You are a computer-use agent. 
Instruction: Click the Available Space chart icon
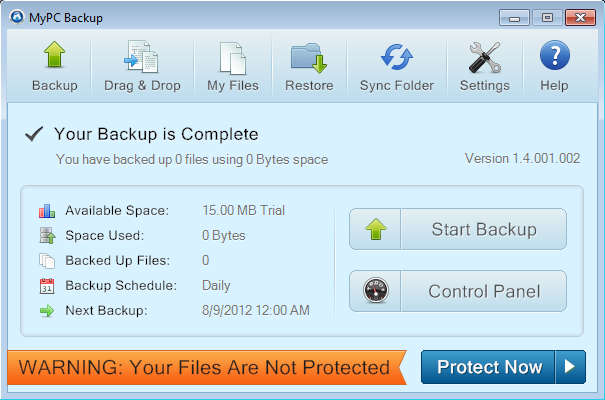click(46, 211)
